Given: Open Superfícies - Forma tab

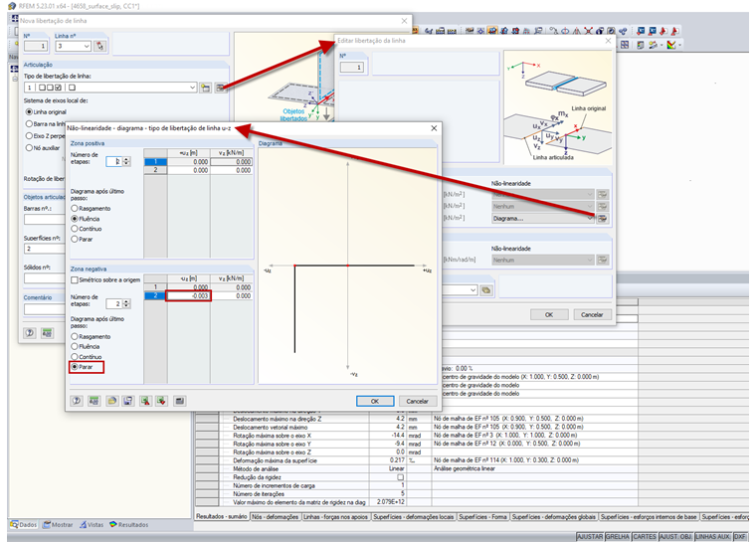Looking at the screenshot, I should click(482, 516).
